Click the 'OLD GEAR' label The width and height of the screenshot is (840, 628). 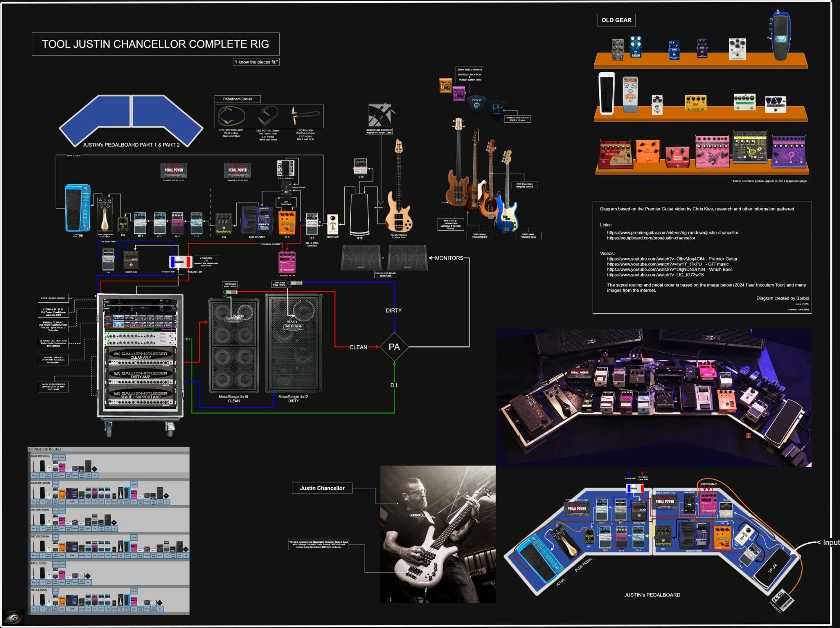pos(616,20)
